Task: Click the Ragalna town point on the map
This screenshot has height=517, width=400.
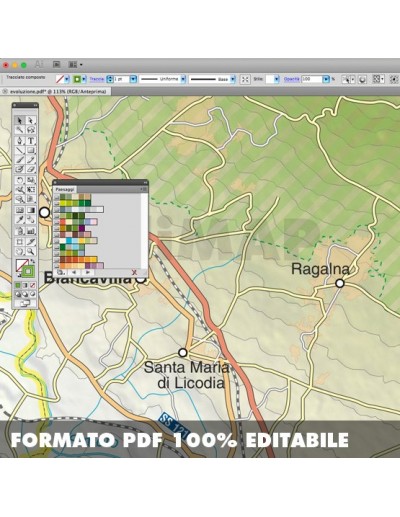Action: coord(340,283)
